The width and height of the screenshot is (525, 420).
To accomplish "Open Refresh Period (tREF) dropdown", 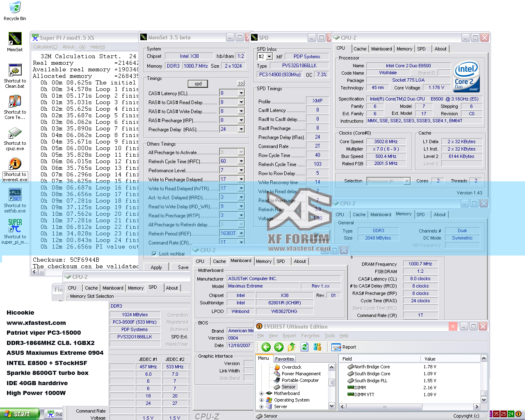I will [241, 233].
